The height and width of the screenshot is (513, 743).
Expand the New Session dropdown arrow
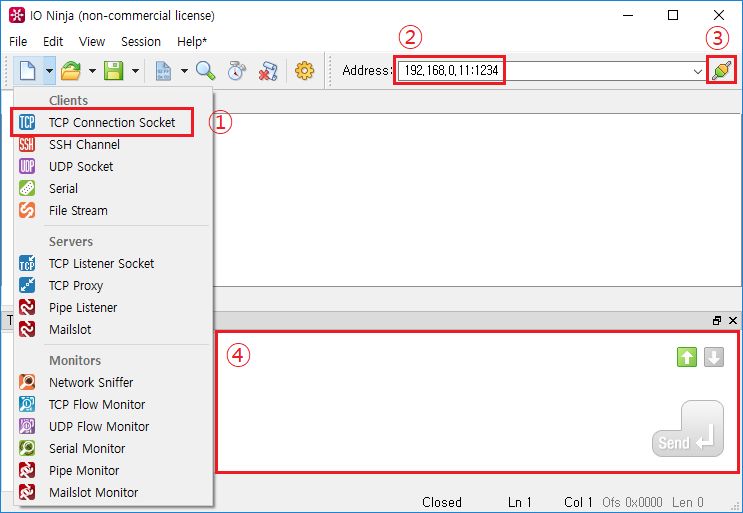coord(49,71)
